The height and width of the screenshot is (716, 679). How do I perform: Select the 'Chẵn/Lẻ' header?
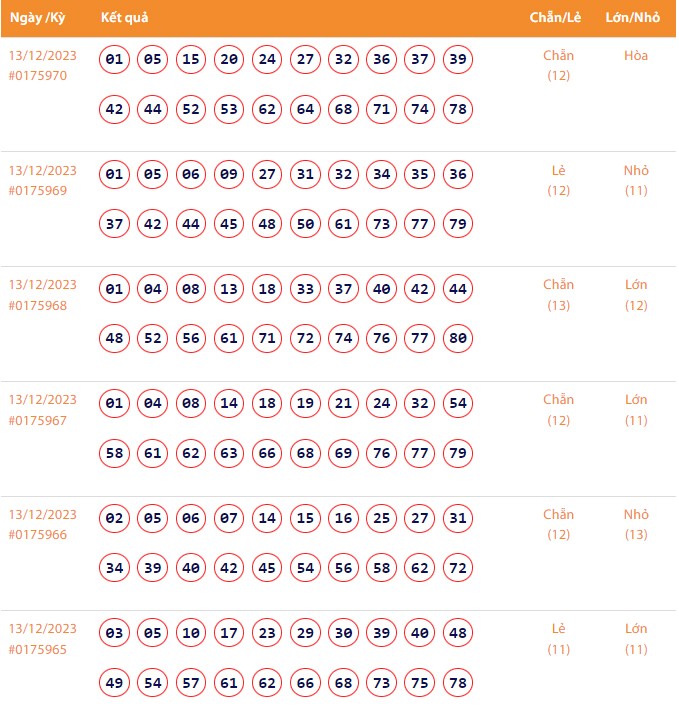[557, 18]
